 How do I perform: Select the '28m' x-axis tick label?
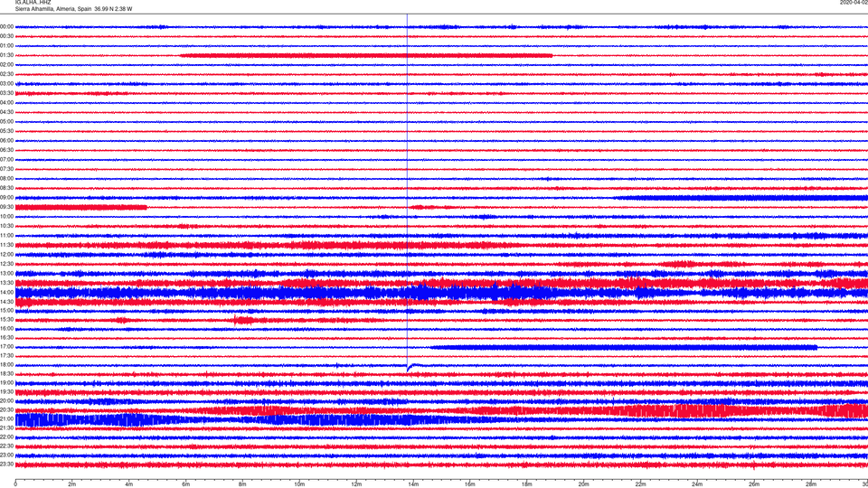pyautogui.click(x=811, y=484)
